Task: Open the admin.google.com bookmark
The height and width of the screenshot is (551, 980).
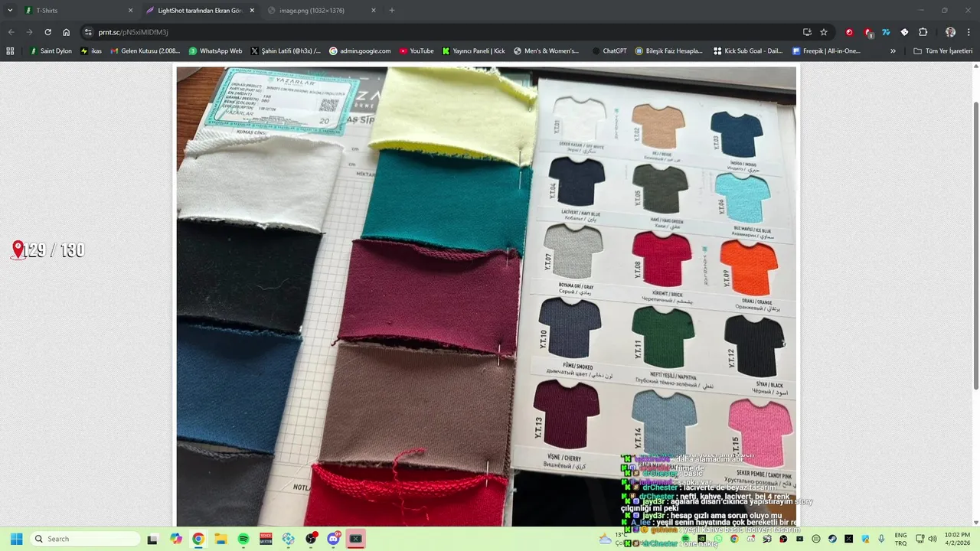Action: coord(360,51)
